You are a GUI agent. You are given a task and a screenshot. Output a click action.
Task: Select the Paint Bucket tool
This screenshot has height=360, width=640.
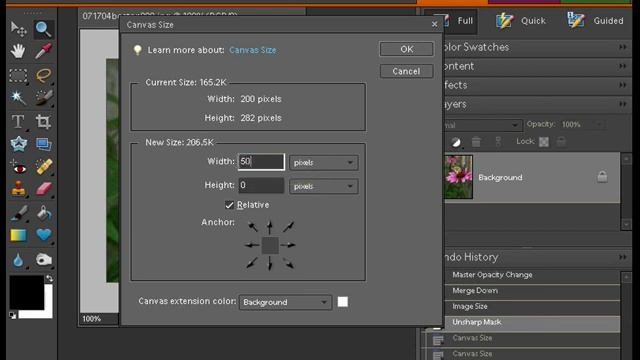click(44, 213)
